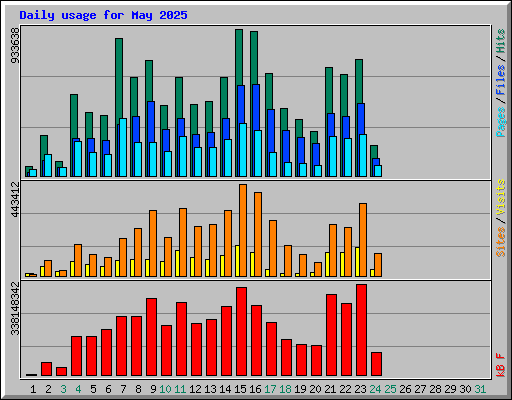Click the "Daily usage for May 2025" title
Viewport: 512px width, 400px height.
click(x=103, y=15)
